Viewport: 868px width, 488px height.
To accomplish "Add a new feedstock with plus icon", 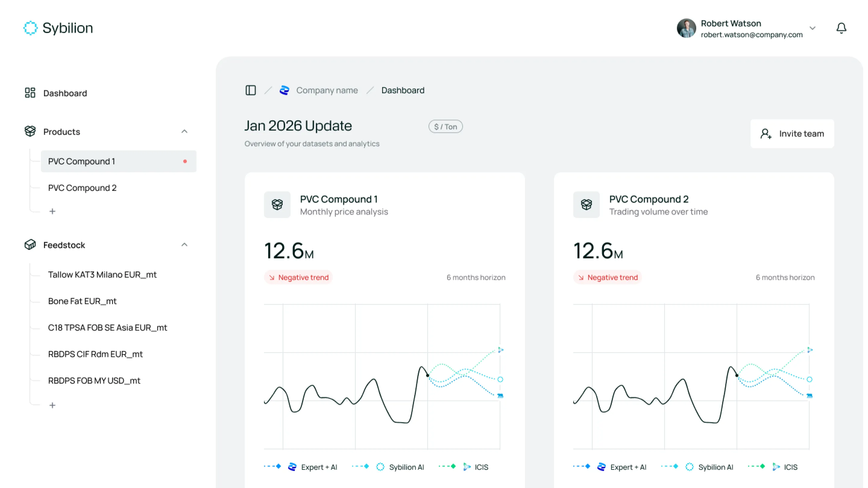I will click(x=52, y=405).
